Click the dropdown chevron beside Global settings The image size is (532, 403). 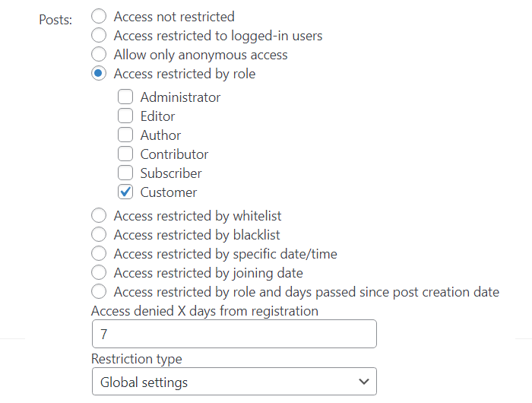[x=364, y=382]
